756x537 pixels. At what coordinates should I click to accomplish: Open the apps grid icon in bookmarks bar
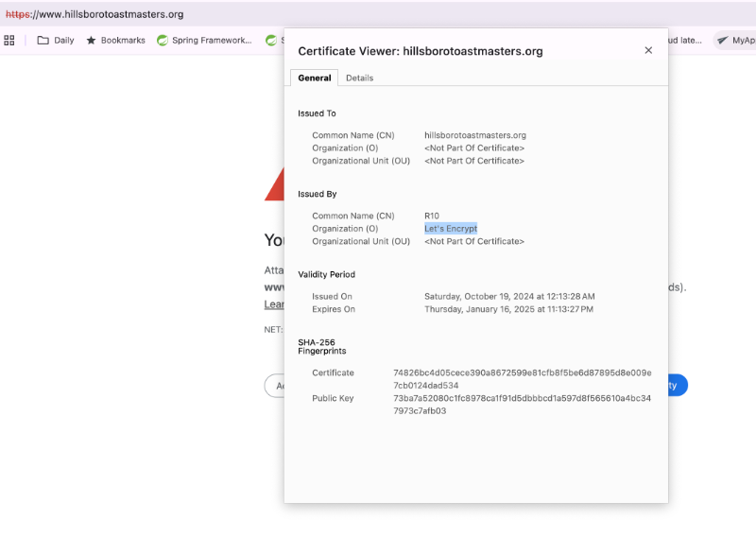click(x=9, y=41)
